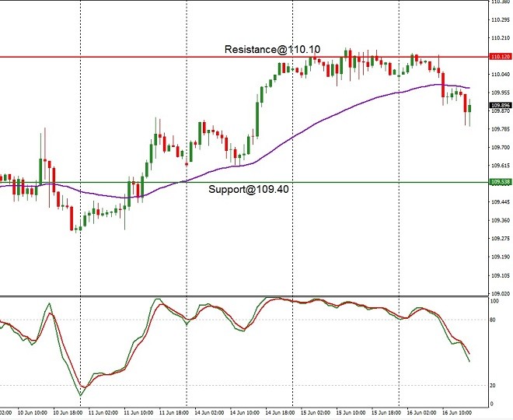Viewport: 513px width, 420px height.
Task: Click the 109.785 price axis value
Action: pos(501,129)
